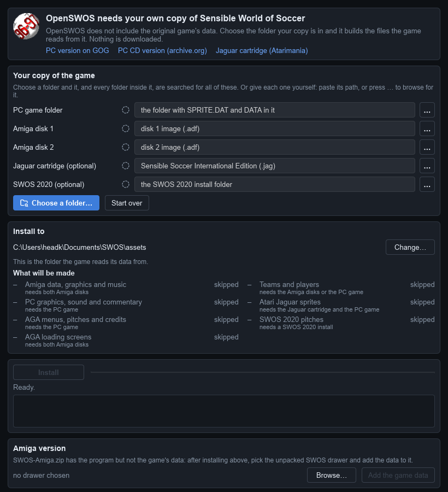
Task: Browse for the SWOS 2020 install folder with the … button
Action: (427, 184)
